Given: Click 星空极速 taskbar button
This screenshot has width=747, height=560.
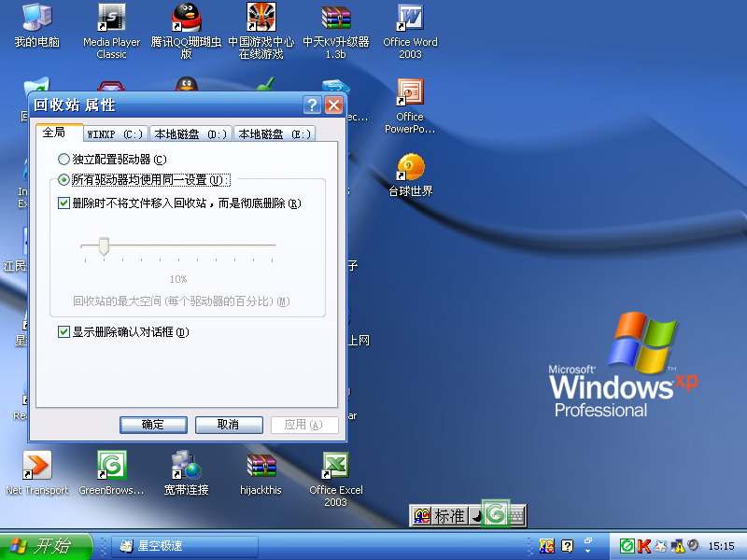Looking at the screenshot, I should (185, 546).
